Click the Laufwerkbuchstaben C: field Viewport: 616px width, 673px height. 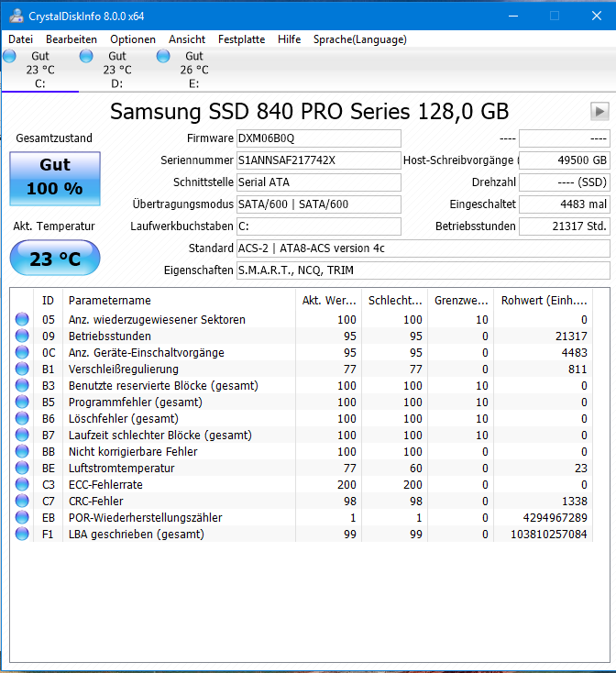(319, 226)
